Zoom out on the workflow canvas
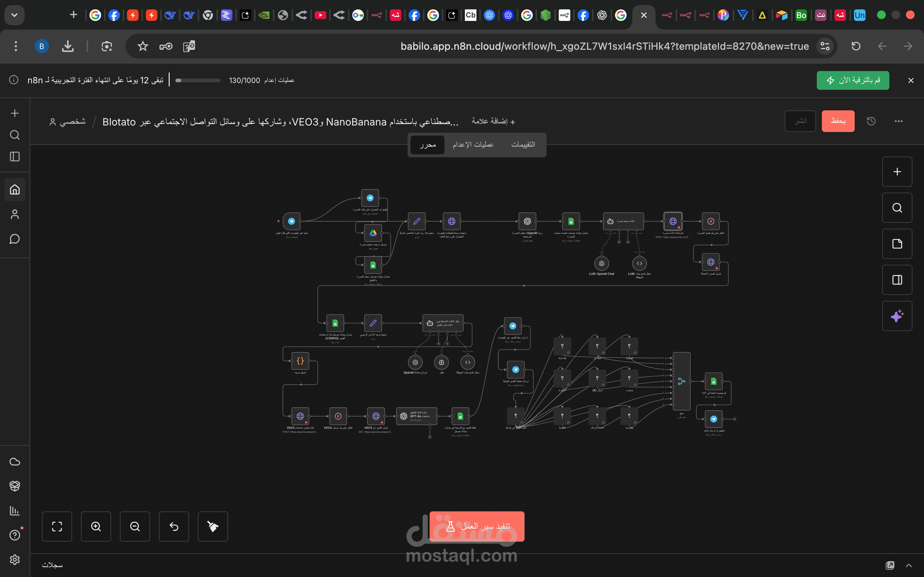 [x=135, y=526]
